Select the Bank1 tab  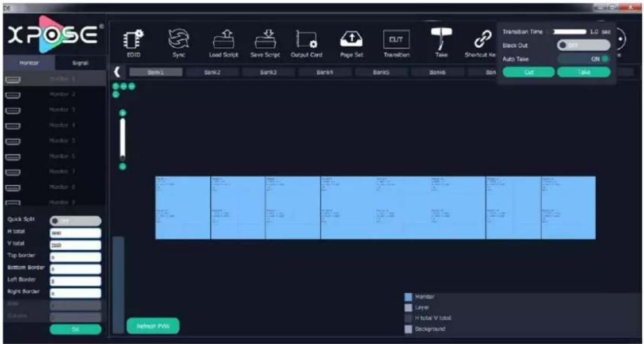click(x=156, y=72)
